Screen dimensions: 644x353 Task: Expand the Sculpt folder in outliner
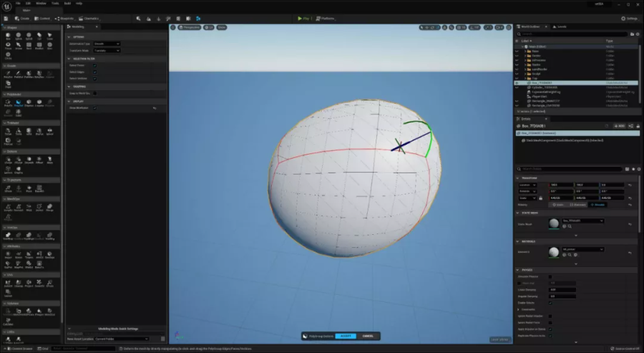point(526,74)
